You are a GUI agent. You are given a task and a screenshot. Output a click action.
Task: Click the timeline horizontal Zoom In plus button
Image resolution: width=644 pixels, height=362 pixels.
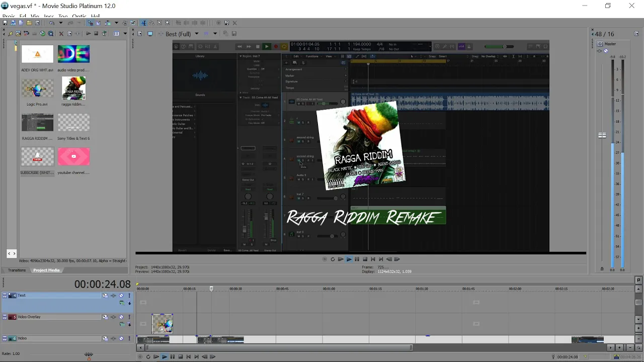[619, 347]
